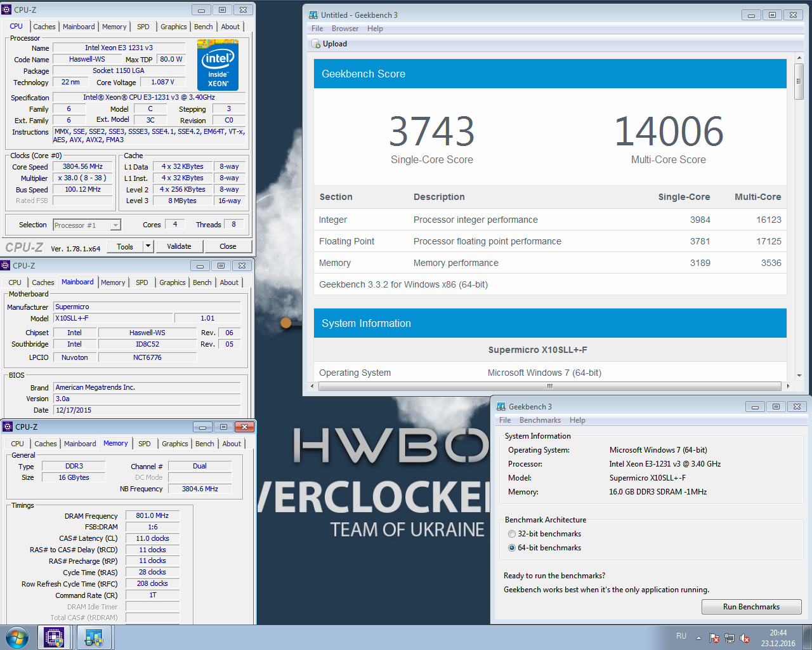Open Action Center flag tray icon

pos(714,638)
